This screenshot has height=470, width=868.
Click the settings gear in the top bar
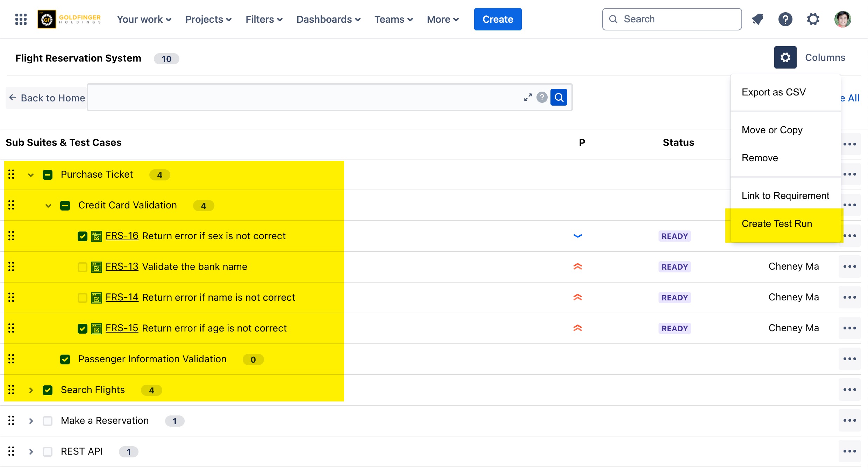point(813,19)
